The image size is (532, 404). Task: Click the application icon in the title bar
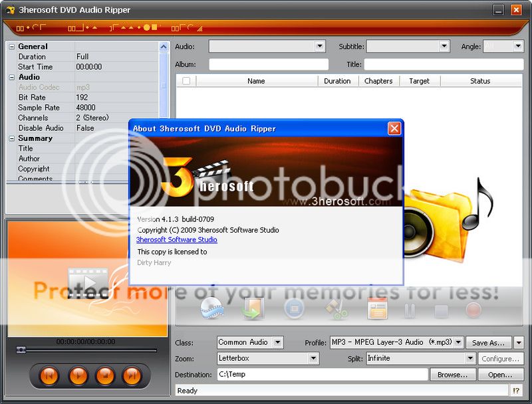click(x=10, y=10)
